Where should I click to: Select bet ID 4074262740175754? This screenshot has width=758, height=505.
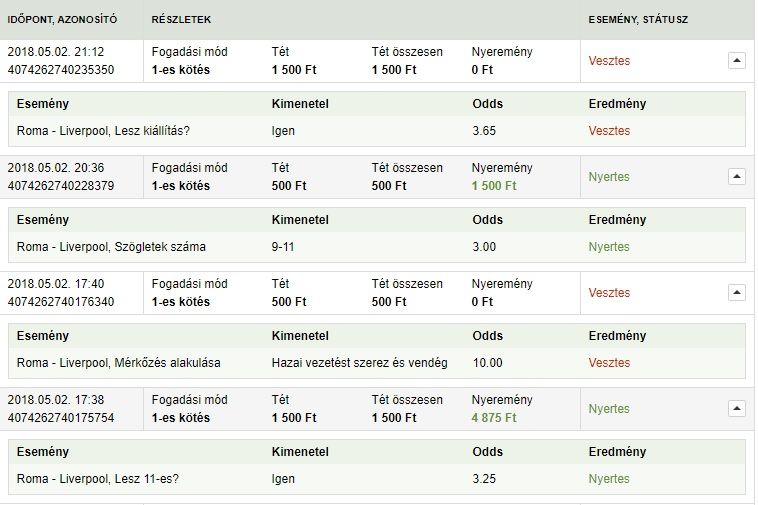(x=61, y=418)
